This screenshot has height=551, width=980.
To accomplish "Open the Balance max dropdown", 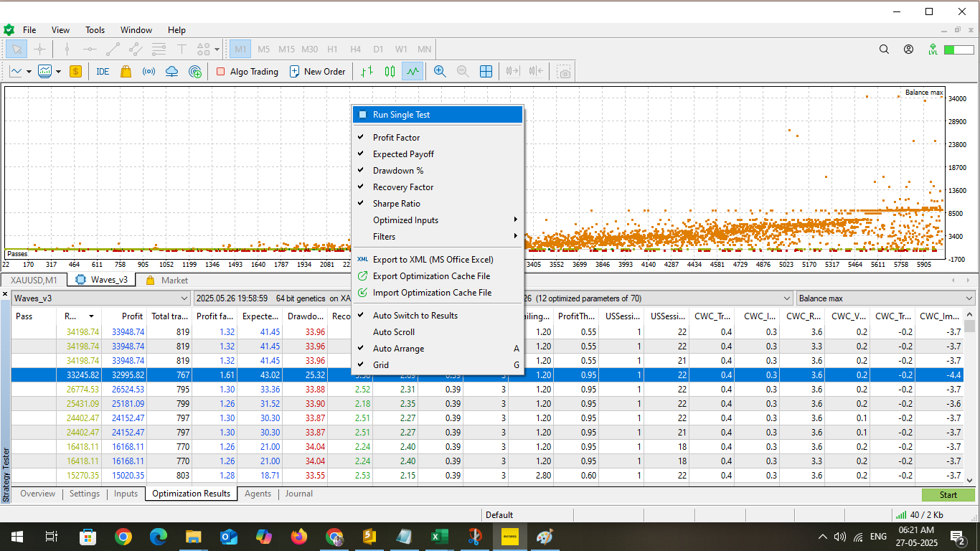I will tap(885, 298).
